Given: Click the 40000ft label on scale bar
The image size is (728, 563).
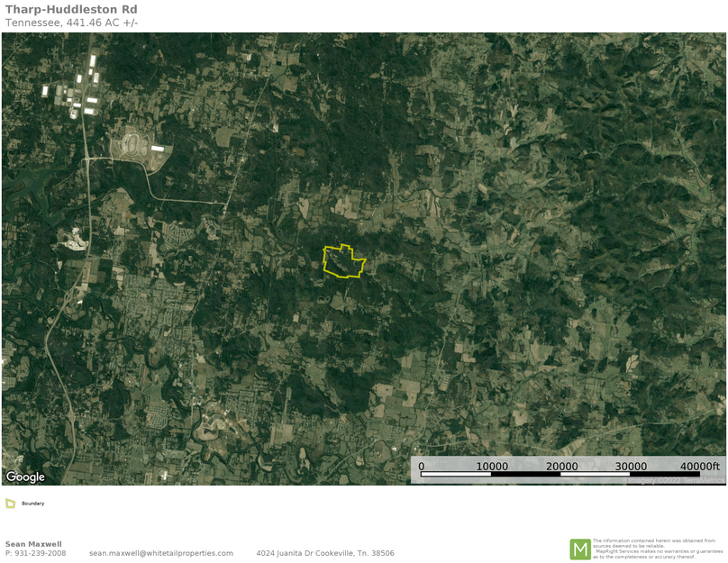Looking at the screenshot, I should coord(700,466).
